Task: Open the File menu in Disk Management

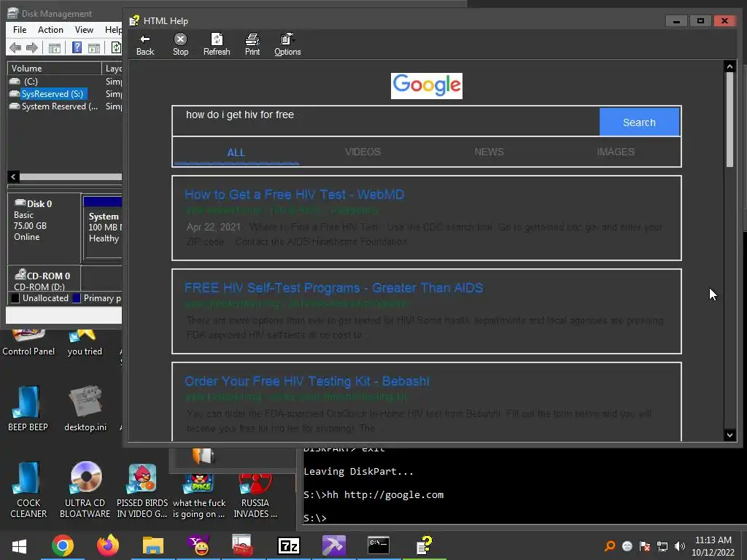Action: coord(20,29)
